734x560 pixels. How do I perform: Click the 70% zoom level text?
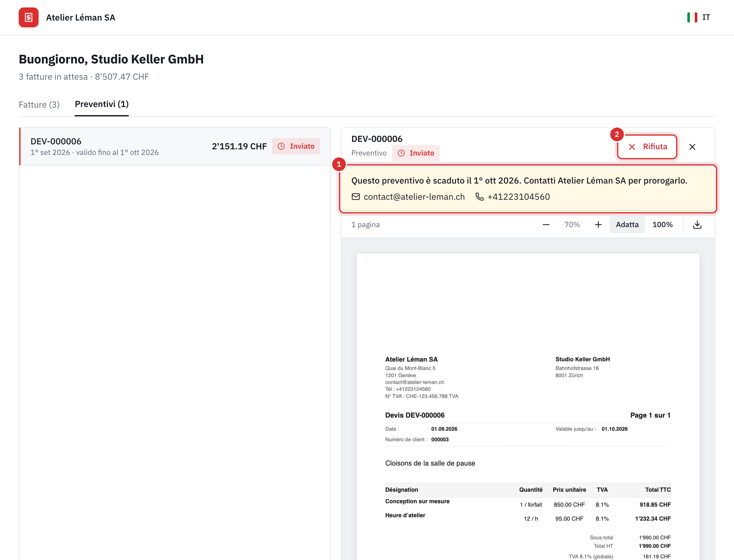tap(572, 225)
